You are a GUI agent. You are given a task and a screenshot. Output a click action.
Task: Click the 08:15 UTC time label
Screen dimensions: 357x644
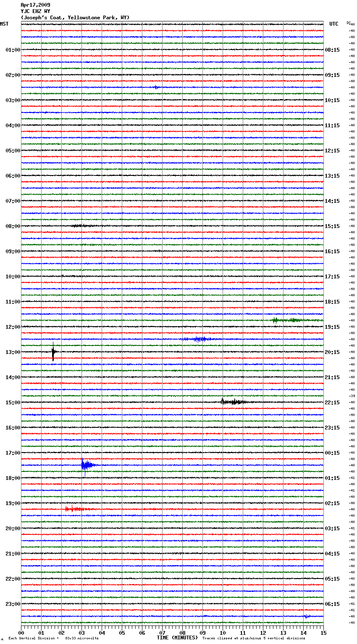[x=332, y=50]
